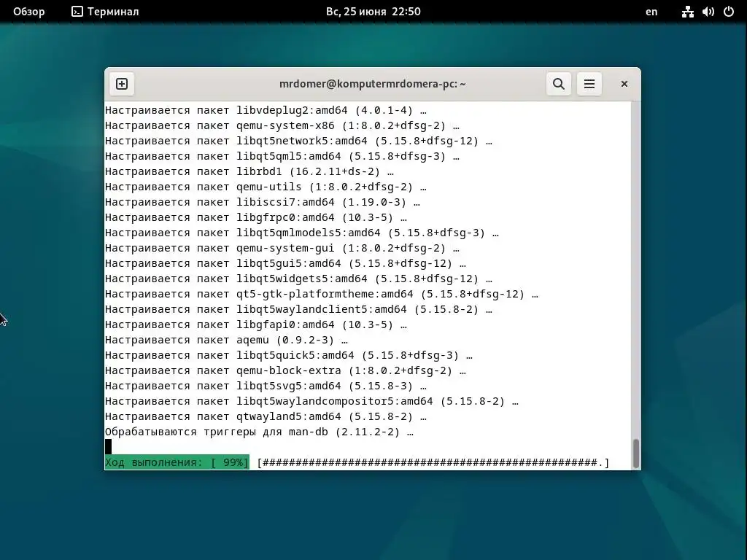Open the terminal hamburger menu
747x560 pixels.
[589, 84]
